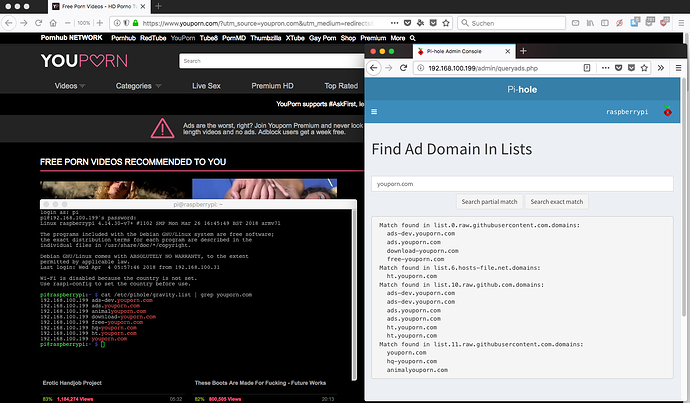Reload the Pi-hole admin console page
The height and width of the screenshot is (403, 690).
point(404,68)
